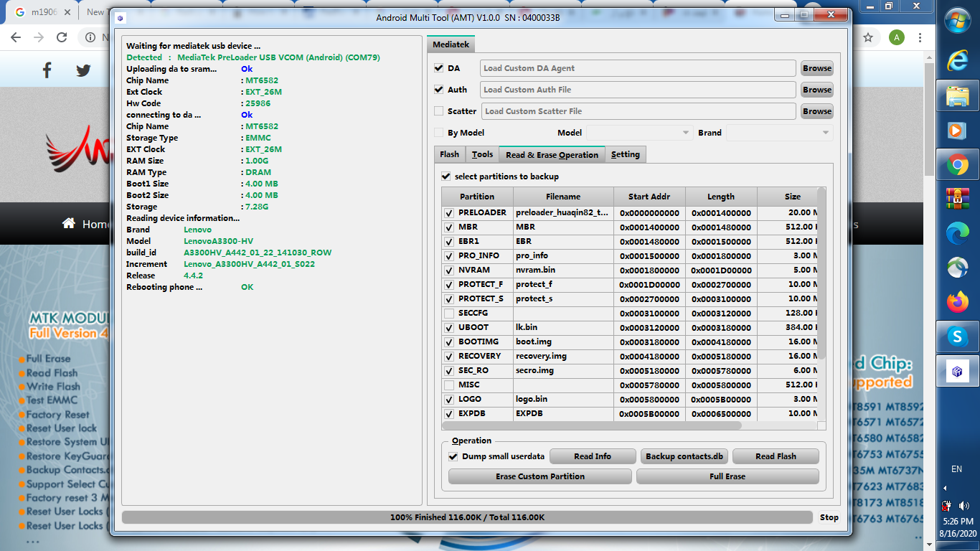The image size is (980, 551).
Task: Browse for a custom DA agent
Action: click(x=817, y=68)
